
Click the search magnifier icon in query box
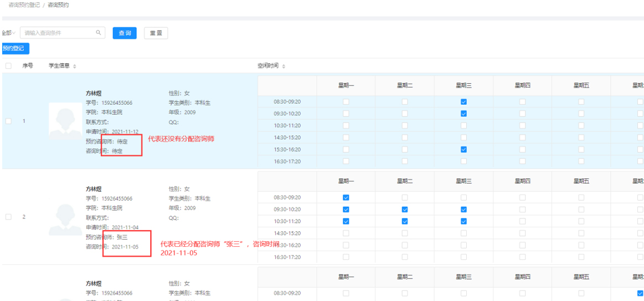tap(99, 33)
